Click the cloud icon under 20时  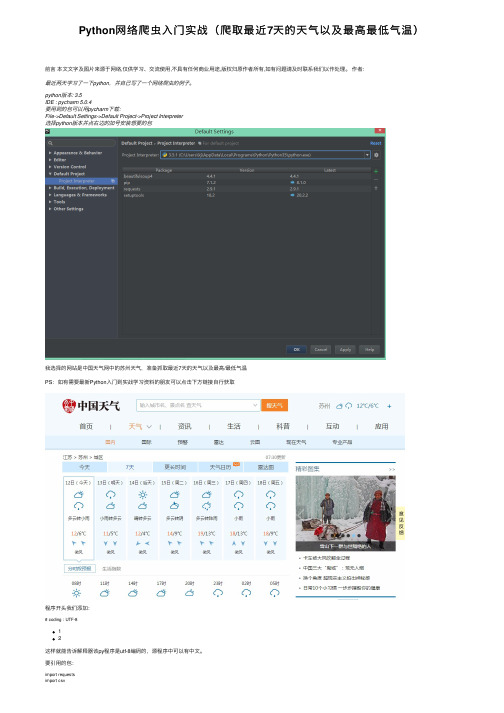190,593
